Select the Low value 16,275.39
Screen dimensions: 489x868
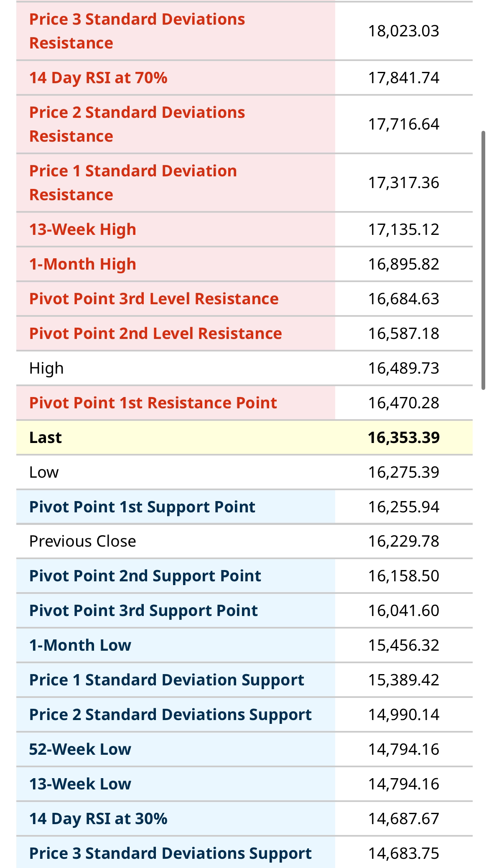pyautogui.click(x=403, y=472)
